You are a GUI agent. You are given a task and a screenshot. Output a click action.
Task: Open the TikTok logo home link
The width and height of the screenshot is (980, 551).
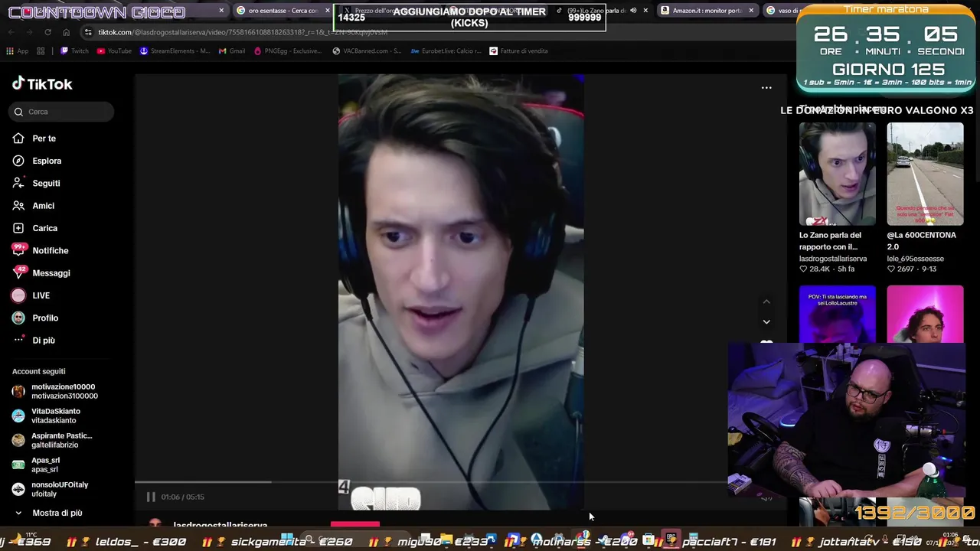(x=42, y=83)
